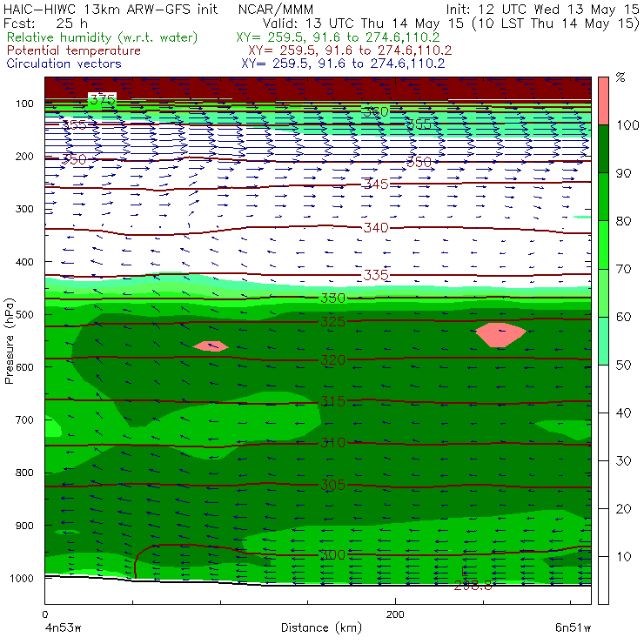Click the '0' distance axis tick label
Viewport: 644px width, 644px height.
44,614
